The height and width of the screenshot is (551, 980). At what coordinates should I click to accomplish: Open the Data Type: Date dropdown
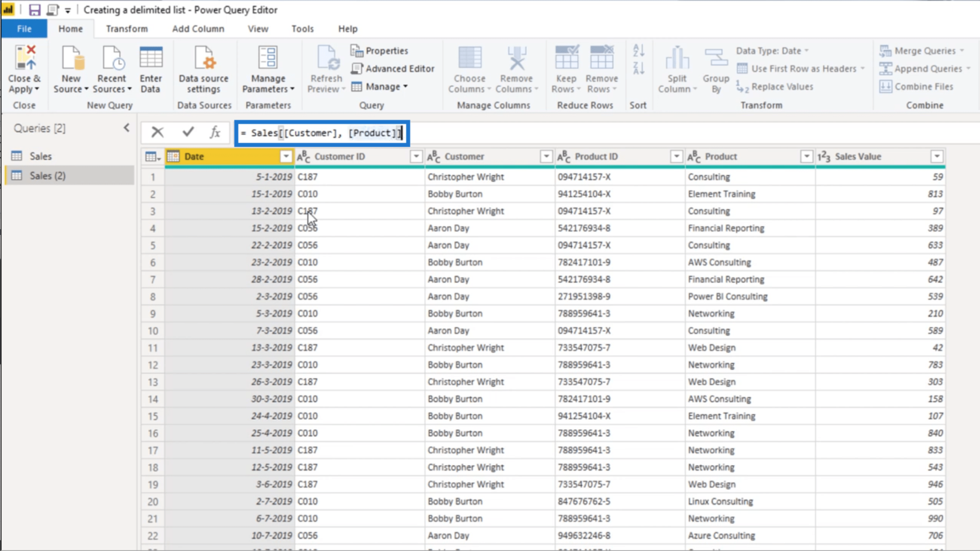(x=772, y=51)
